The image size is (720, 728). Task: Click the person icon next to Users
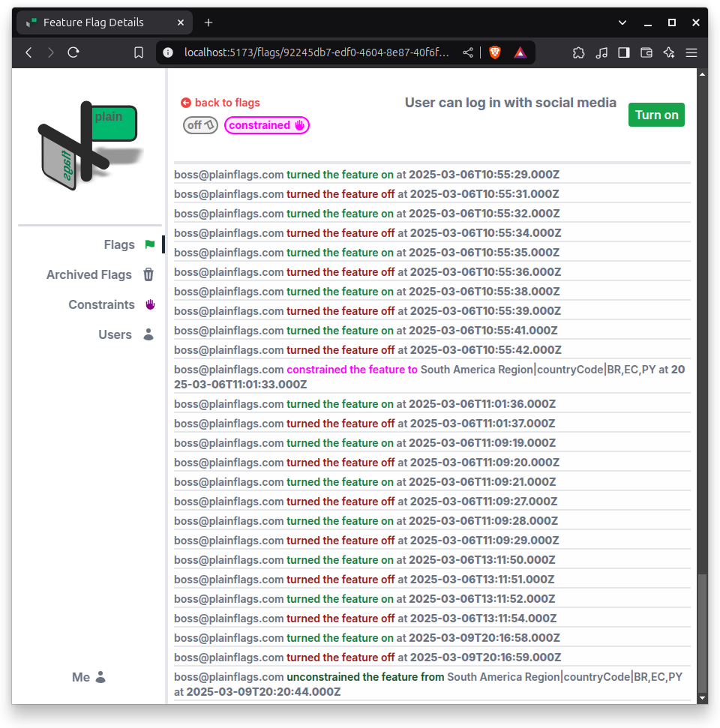pyautogui.click(x=148, y=334)
